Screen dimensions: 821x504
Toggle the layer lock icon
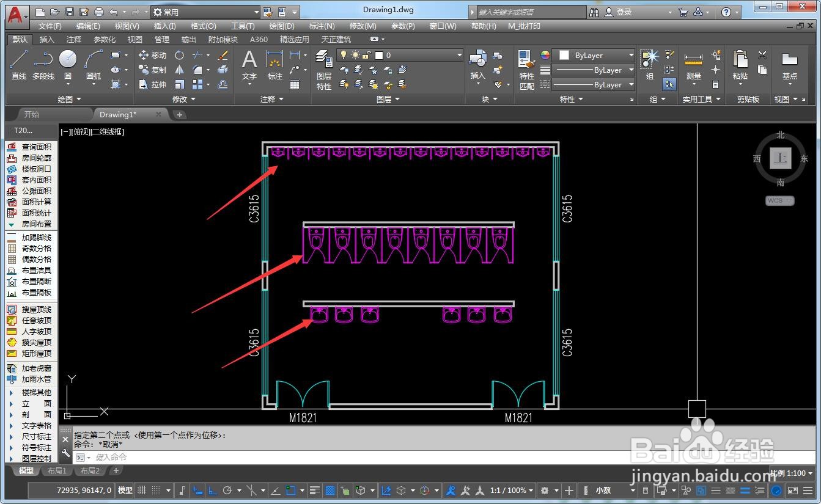(x=367, y=55)
